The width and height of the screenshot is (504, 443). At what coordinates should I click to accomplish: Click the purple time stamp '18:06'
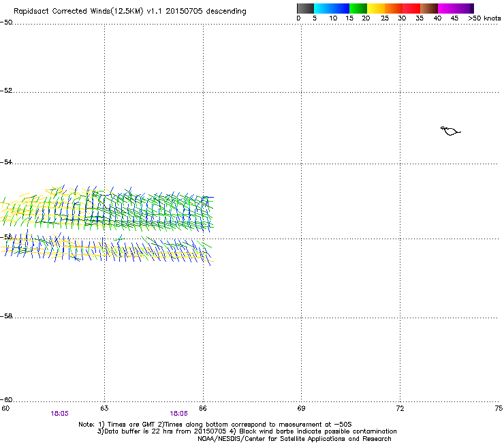pos(178,414)
